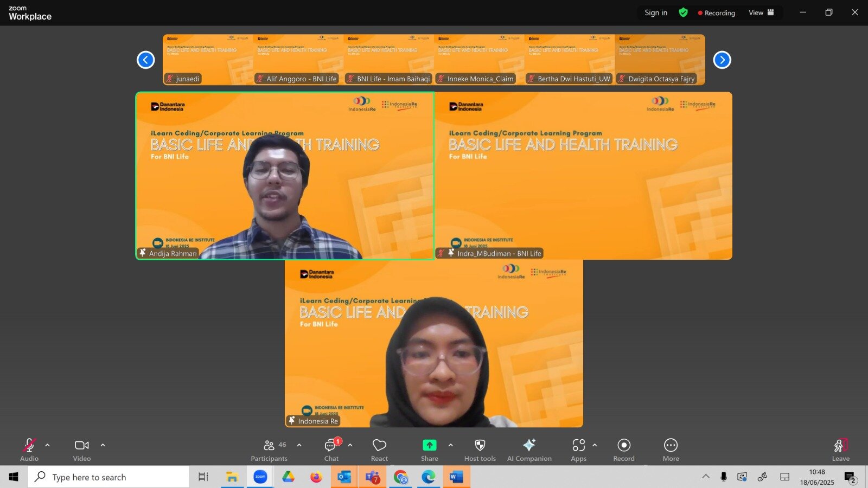Open the Participants panel
Screen dimensions: 868x488
point(270,450)
